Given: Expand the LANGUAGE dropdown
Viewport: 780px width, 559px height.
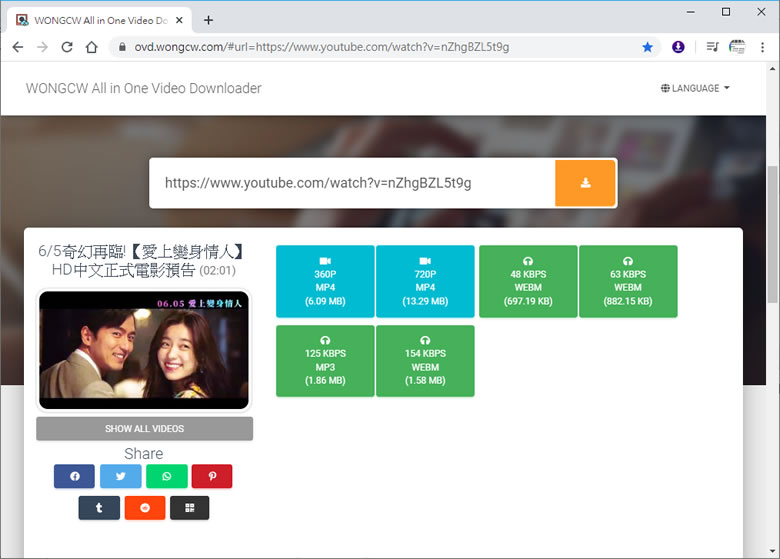Looking at the screenshot, I should click(695, 88).
